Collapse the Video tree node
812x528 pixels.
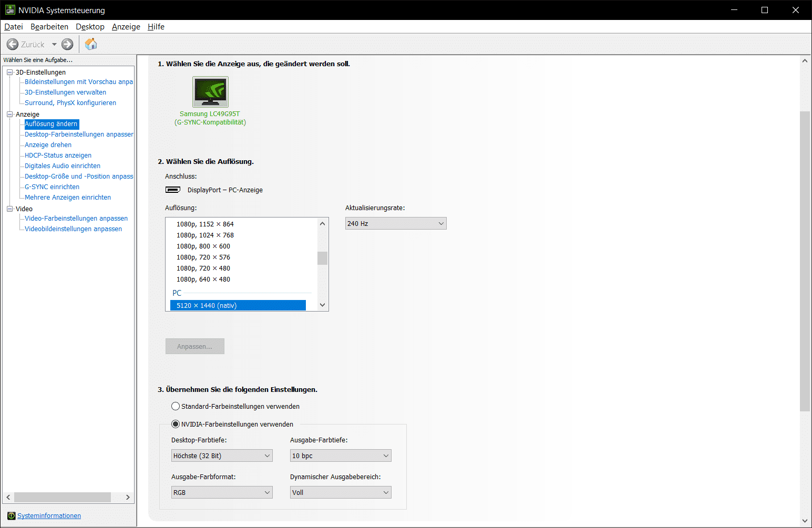point(9,209)
